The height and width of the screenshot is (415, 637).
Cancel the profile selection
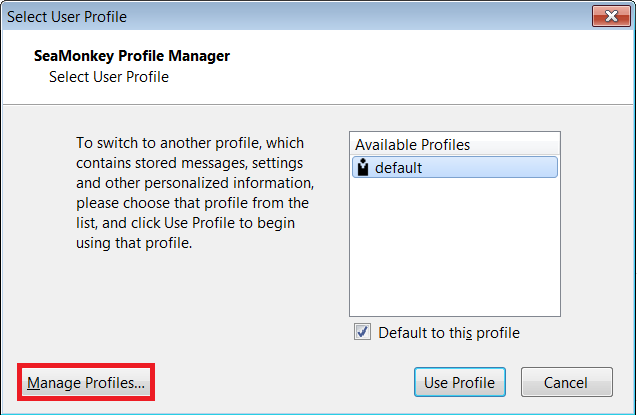tap(567, 382)
